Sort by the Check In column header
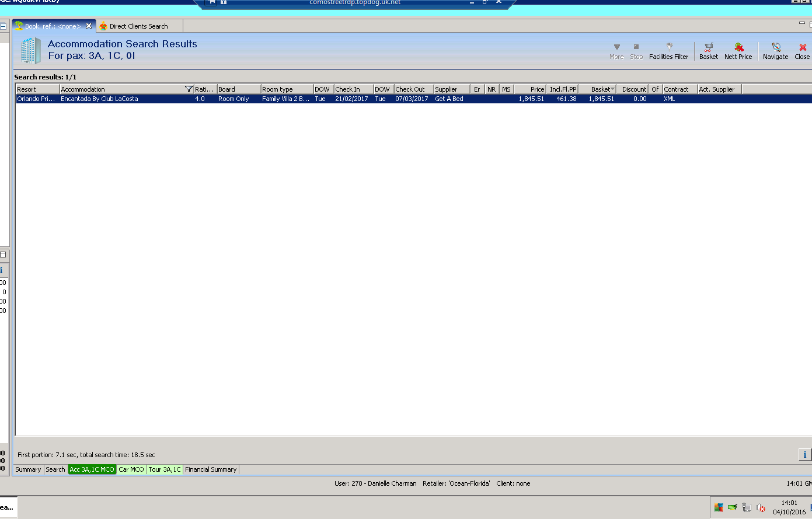 pos(354,89)
